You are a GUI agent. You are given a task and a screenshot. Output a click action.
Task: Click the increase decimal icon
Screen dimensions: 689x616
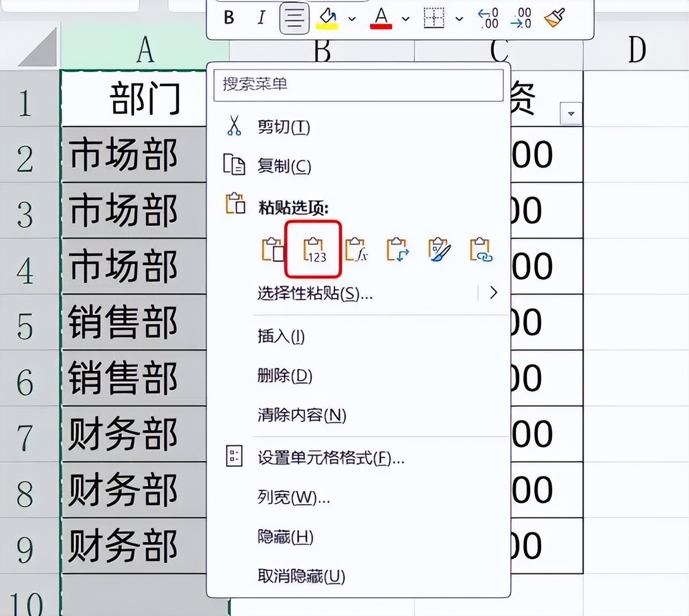click(488, 18)
